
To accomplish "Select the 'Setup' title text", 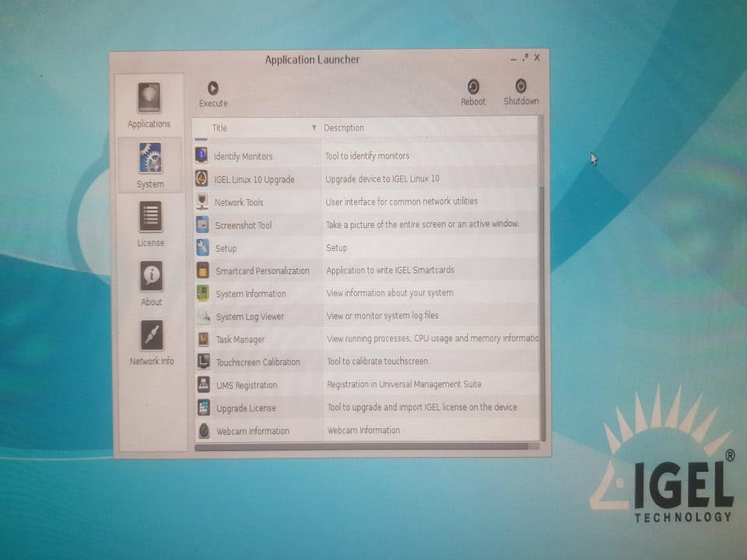I will [x=226, y=248].
